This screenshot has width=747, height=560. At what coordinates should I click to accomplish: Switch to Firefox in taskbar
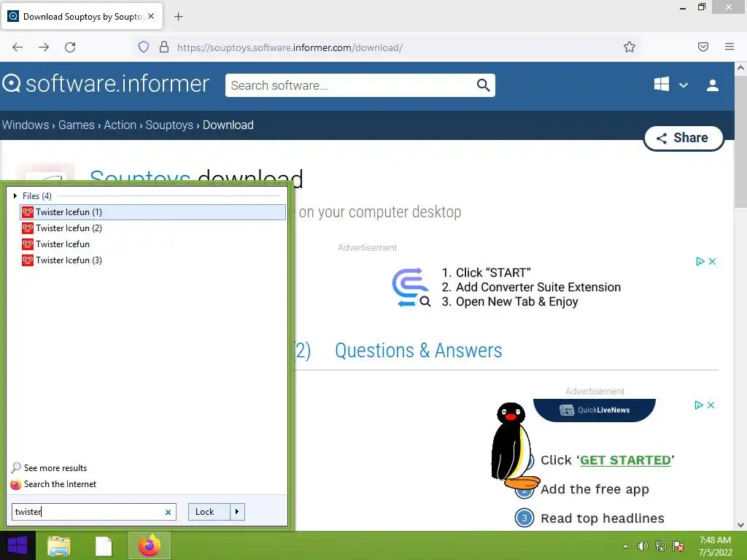(x=150, y=545)
